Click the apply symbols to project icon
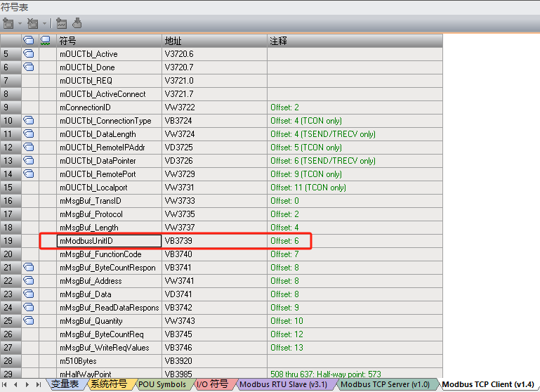 (77, 23)
